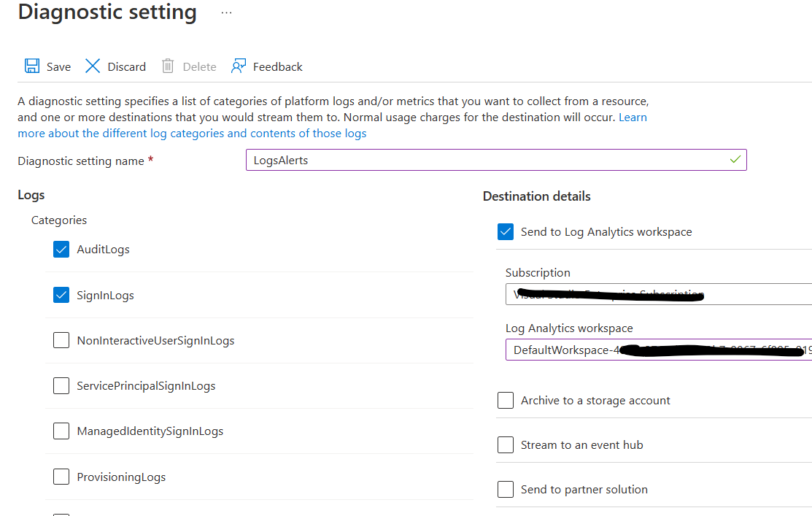Open Feedback via the feedback icon
812x516 pixels.
[239, 66]
